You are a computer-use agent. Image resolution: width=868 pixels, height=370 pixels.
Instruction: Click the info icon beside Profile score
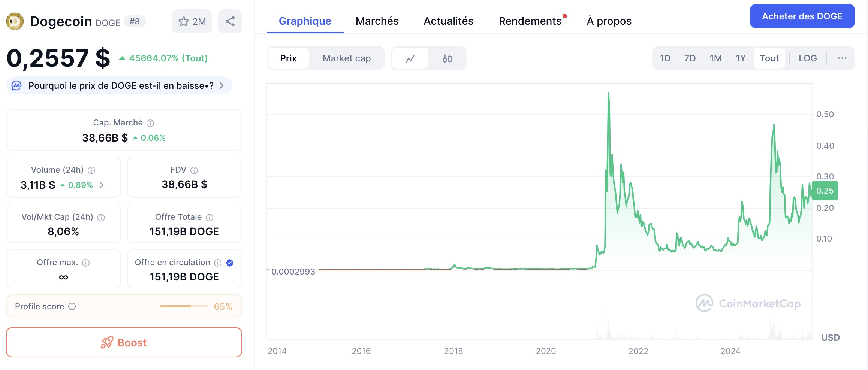(72, 306)
